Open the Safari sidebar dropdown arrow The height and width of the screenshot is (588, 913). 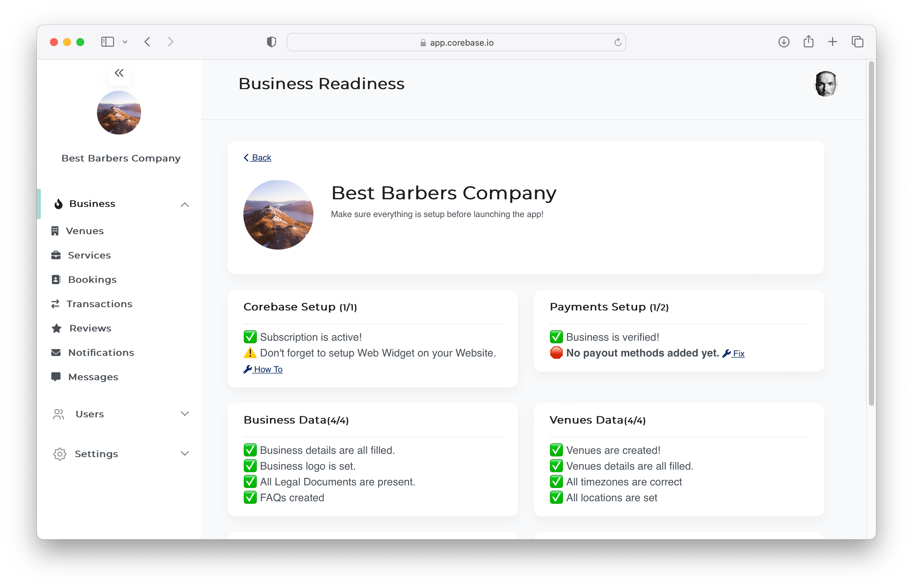[125, 42]
